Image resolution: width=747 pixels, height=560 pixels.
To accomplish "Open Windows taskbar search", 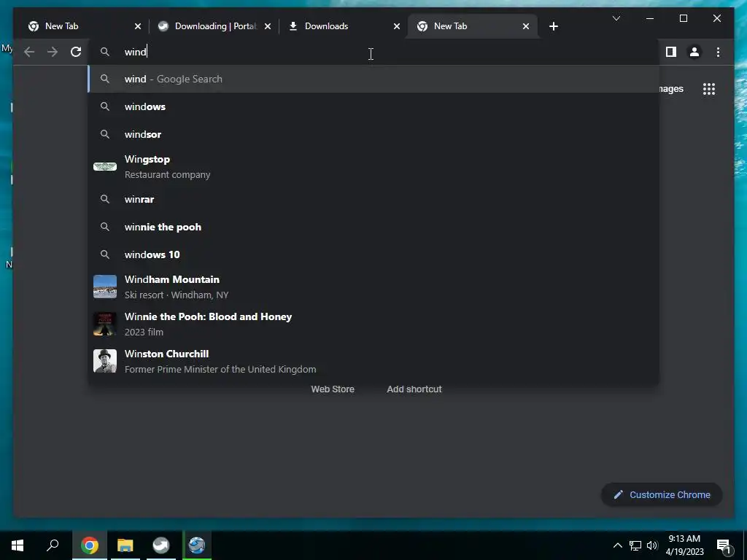I will coord(53,545).
